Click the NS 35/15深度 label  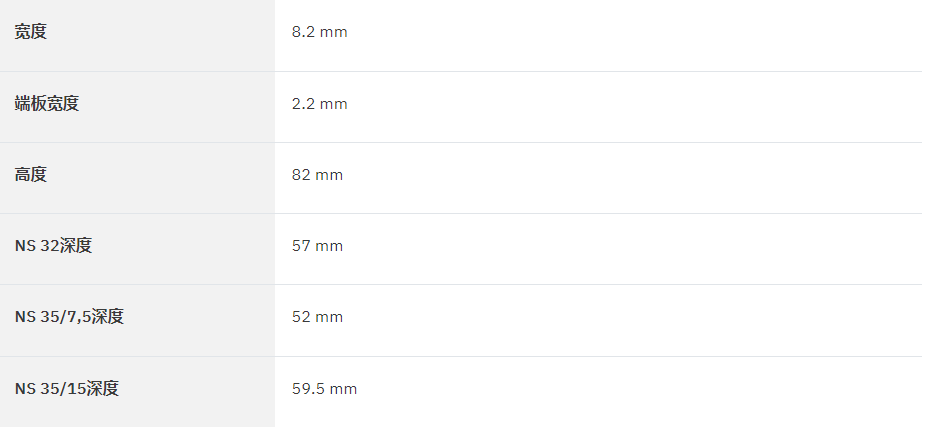click(67, 388)
